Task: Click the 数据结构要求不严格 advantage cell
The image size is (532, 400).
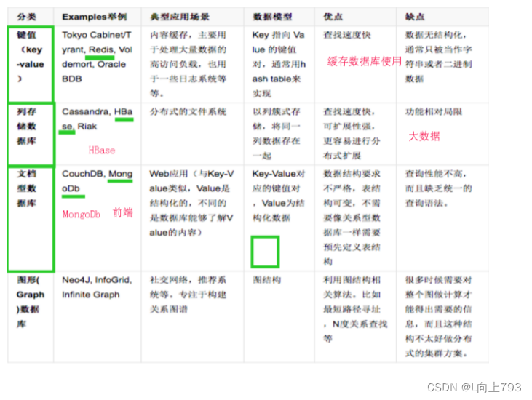Action: point(355,218)
